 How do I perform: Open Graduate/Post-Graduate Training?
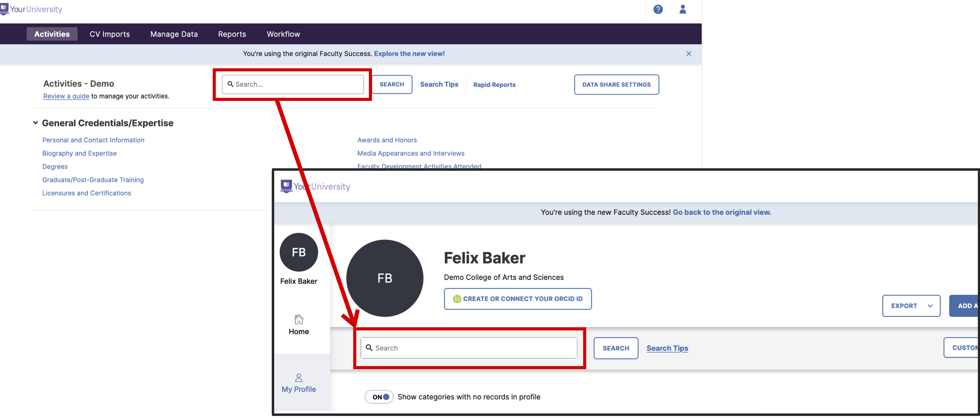[x=93, y=180]
